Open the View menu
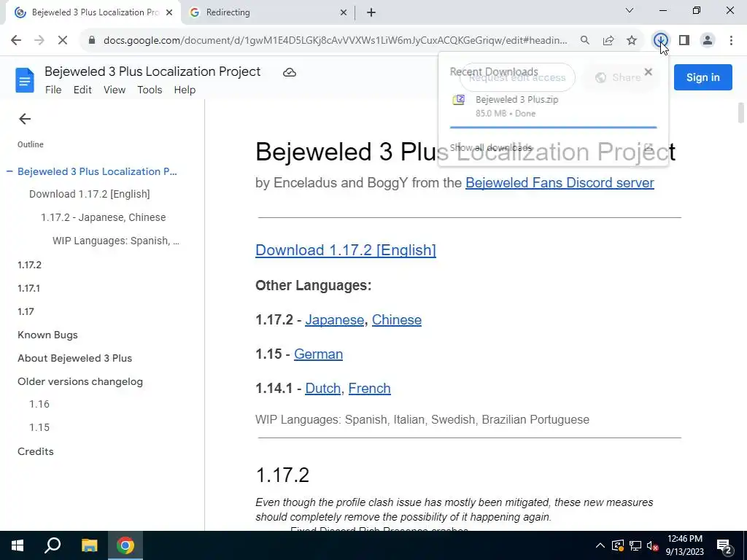Image resolution: width=747 pixels, height=560 pixels. (x=115, y=90)
